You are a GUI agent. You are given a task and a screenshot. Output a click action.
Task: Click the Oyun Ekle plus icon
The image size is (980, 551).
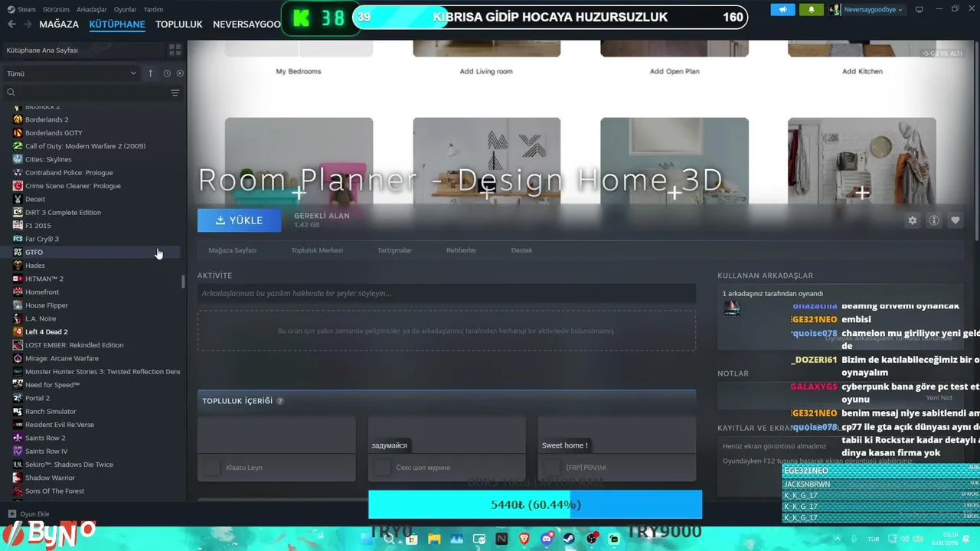click(11, 514)
